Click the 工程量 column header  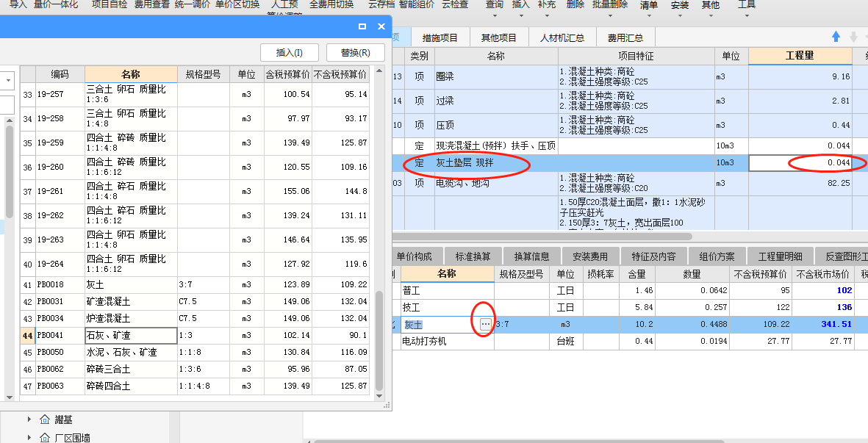[800, 56]
